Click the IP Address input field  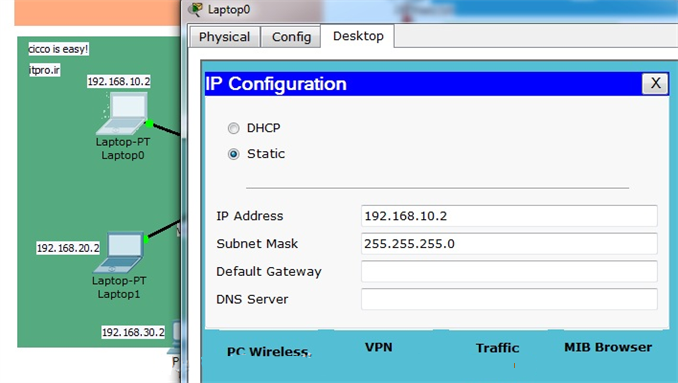(x=509, y=216)
